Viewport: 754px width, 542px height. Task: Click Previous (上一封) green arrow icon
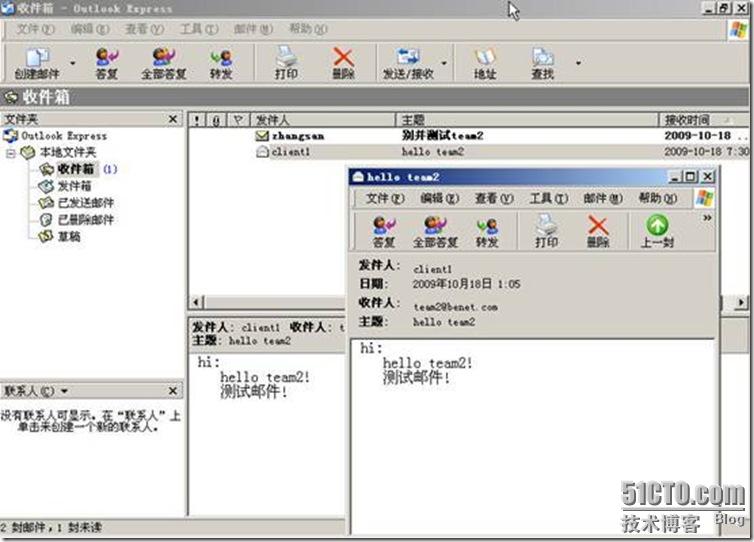tap(657, 225)
